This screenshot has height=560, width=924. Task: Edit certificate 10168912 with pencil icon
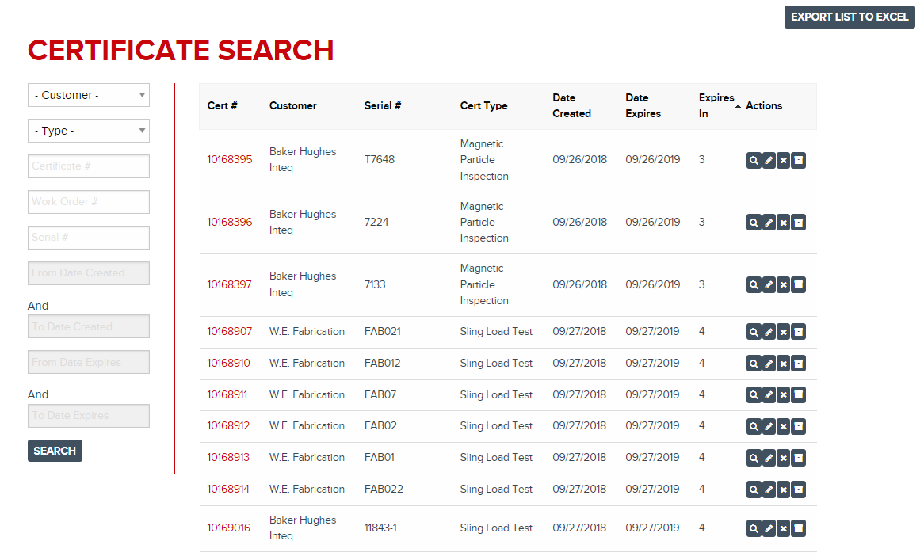(x=769, y=426)
